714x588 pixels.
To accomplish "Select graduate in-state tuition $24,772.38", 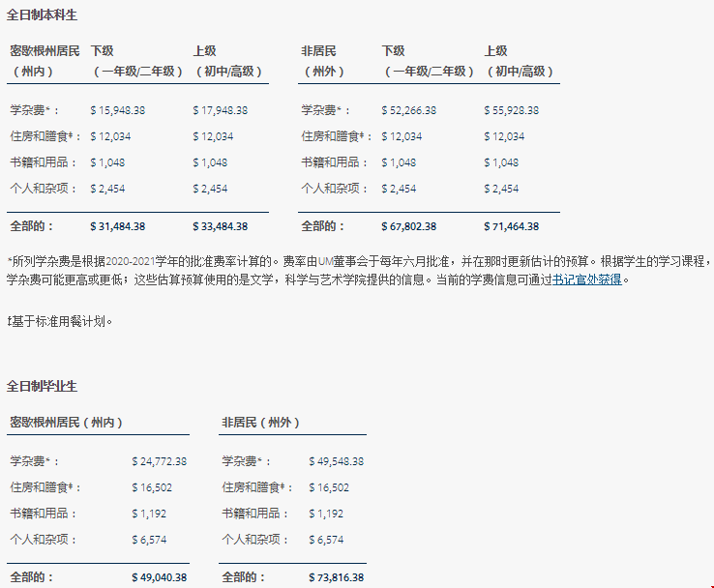I will tap(159, 462).
